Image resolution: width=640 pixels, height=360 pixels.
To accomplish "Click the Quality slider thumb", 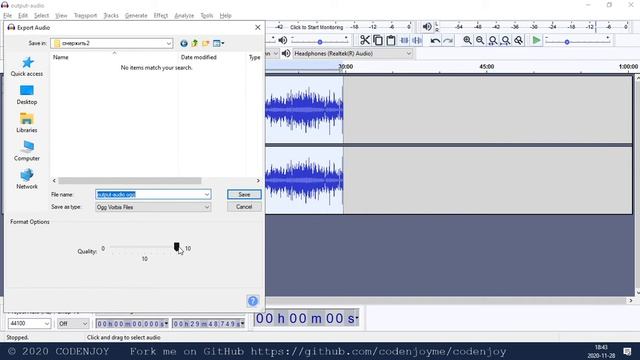I will click(176, 247).
